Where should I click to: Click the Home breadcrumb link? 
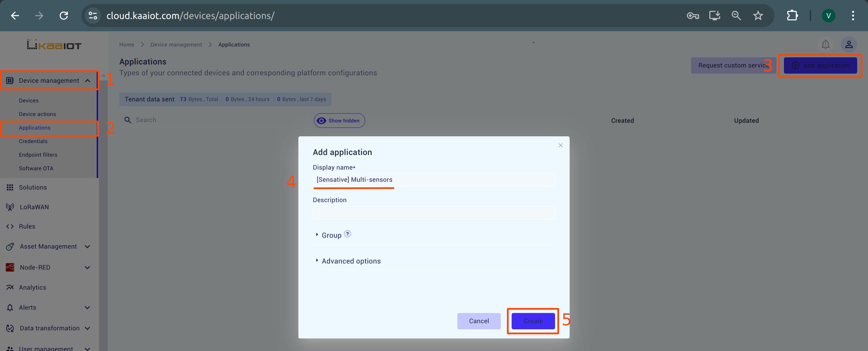126,44
